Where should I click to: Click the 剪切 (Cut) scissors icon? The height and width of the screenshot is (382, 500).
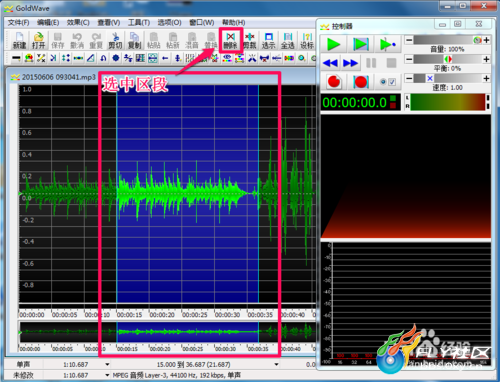tap(115, 40)
